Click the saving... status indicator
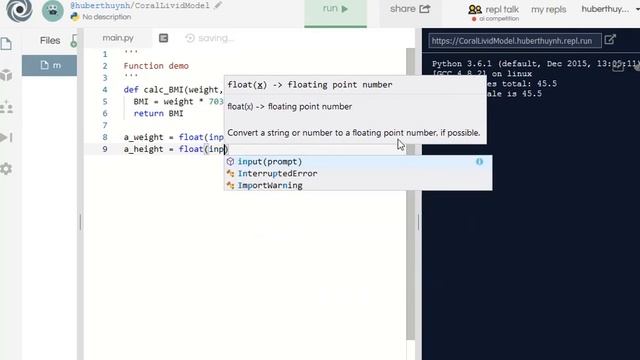This screenshot has height=360, width=640. 210,38
